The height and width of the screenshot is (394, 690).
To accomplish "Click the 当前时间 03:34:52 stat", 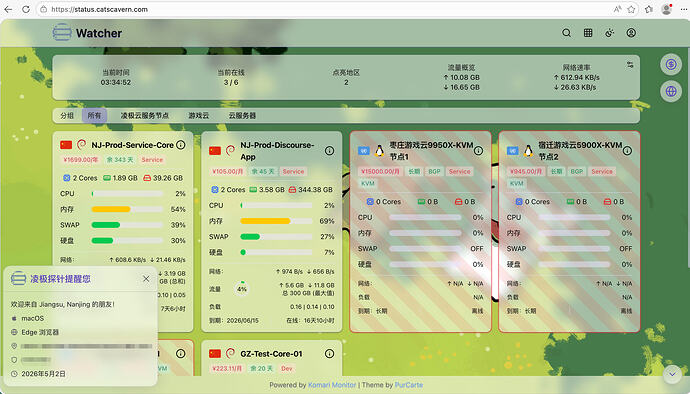I will click(116, 77).
